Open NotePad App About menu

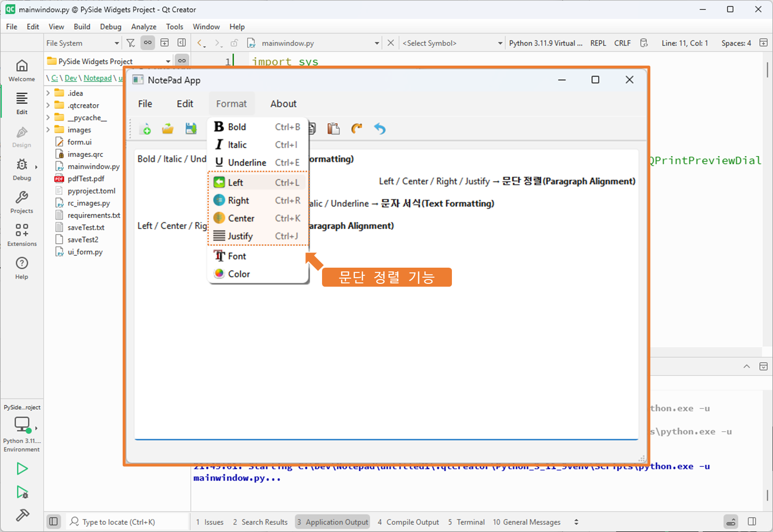coord(284,104)
